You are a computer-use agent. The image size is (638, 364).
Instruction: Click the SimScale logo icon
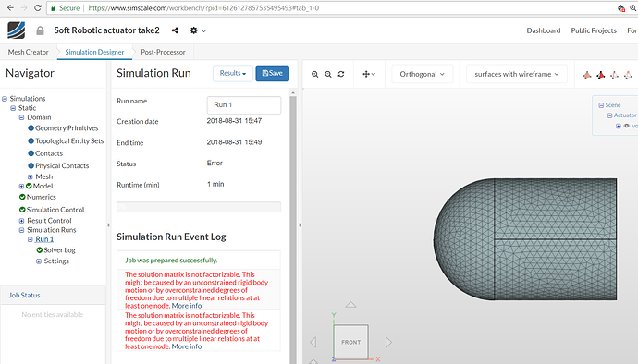[17, 30]
